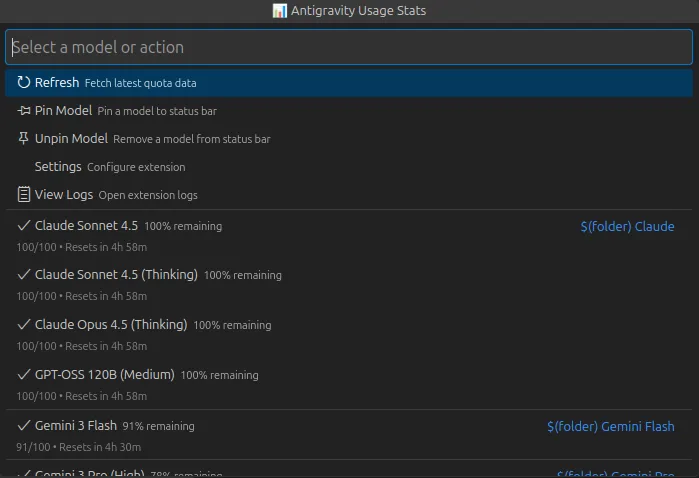Click the Refresh circular arrow icon
The width and height of the screenshot is (699, 478).
point(24,82)
